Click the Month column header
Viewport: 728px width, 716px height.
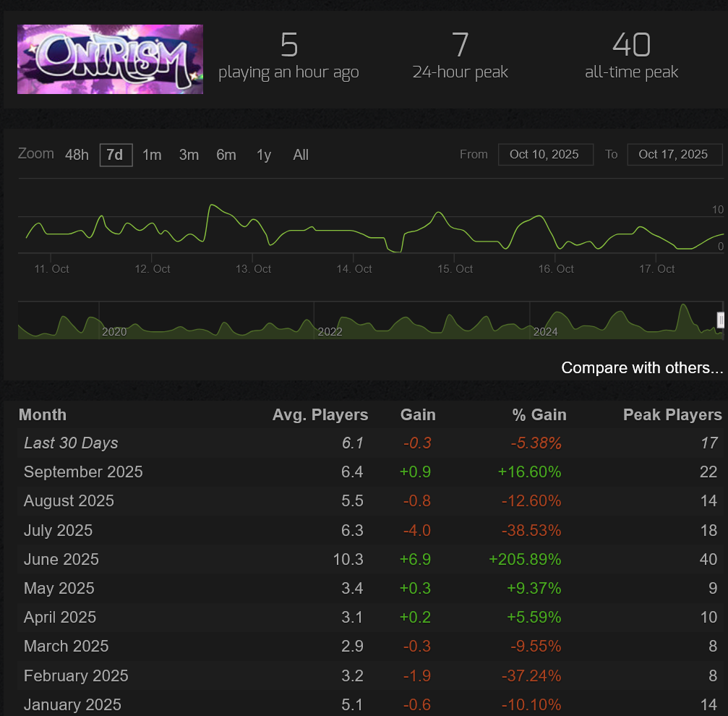(43, 414)
